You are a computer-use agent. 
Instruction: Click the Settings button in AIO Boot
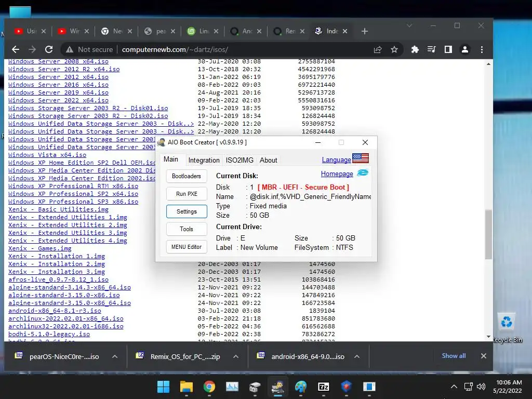point(187,211)
